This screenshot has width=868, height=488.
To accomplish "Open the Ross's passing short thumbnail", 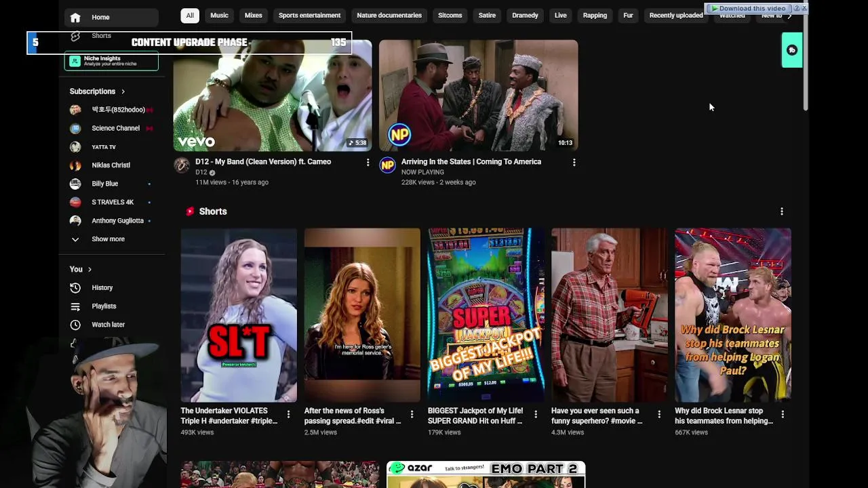I will point(362,315).
